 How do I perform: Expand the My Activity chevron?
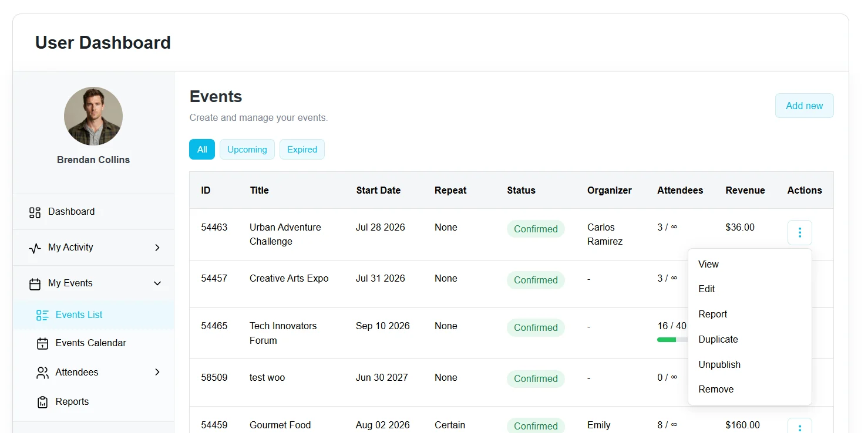(x=157, y=248)
